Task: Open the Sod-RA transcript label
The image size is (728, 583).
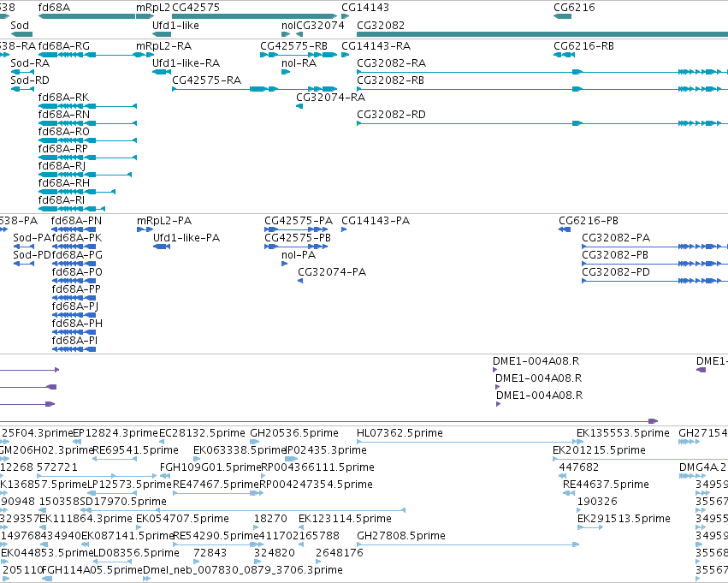Action: pyautogui.click(x=30, y=63)
